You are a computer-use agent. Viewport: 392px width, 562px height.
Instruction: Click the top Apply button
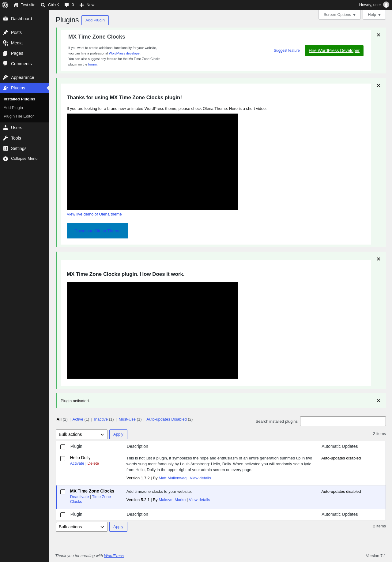pyautogui.click(x=118, y=434)
